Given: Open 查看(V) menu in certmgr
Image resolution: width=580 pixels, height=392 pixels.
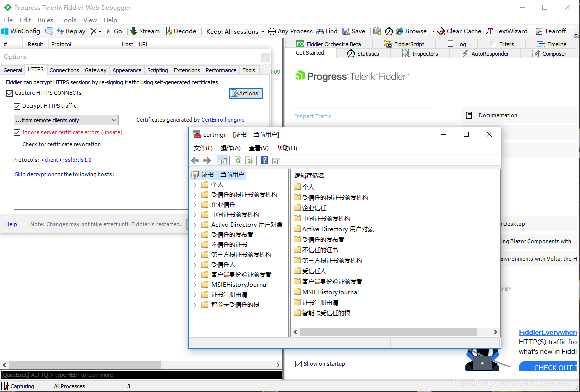Looking at the screenshot, I should tap(258, 148).
